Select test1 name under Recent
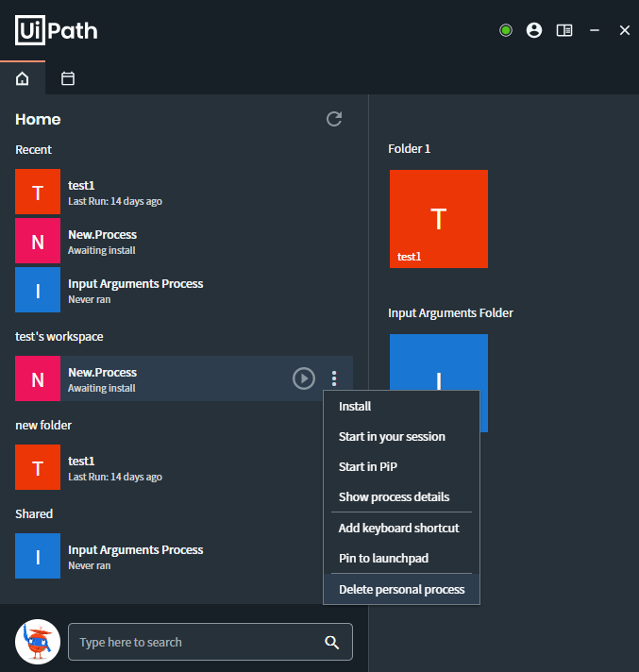 click(81, 186)
